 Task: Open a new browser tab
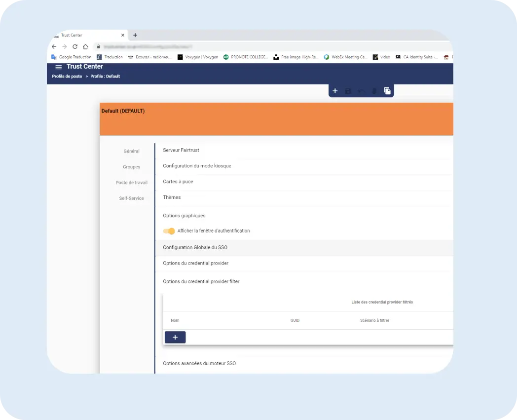(x=135, y=35)
